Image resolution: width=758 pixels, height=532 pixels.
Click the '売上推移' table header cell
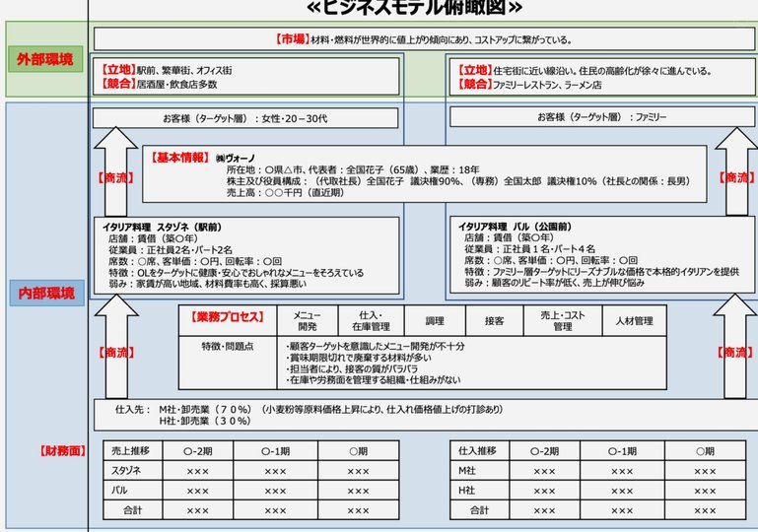pos(133,450)
